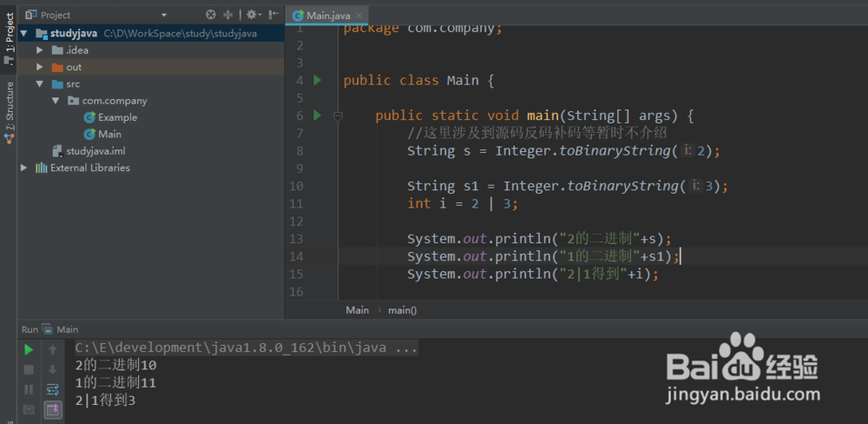Select the Main run configuration tab

[61, 329]
